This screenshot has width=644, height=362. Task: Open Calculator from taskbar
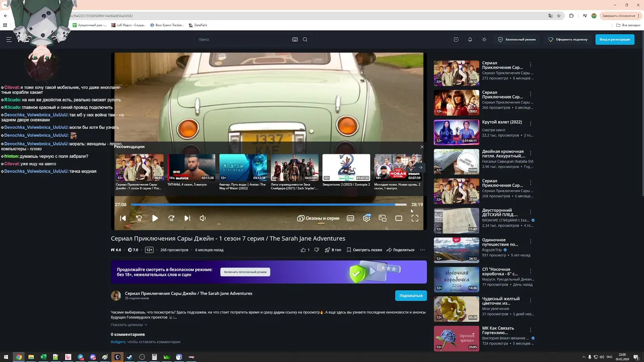point(154,357)
